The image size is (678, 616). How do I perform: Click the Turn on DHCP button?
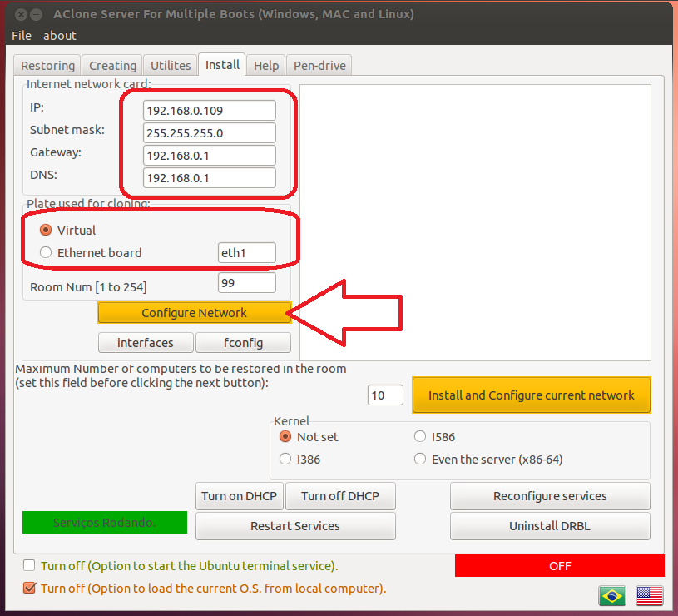click(239, 496)
